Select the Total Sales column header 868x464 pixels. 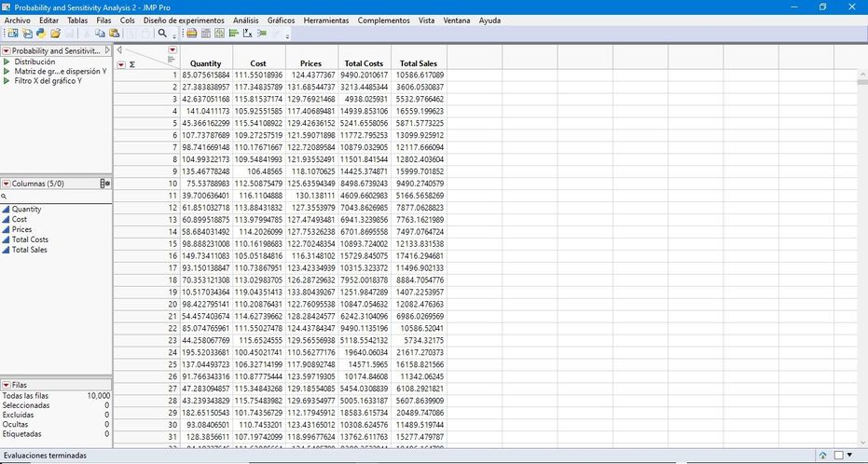coord(419,63)
